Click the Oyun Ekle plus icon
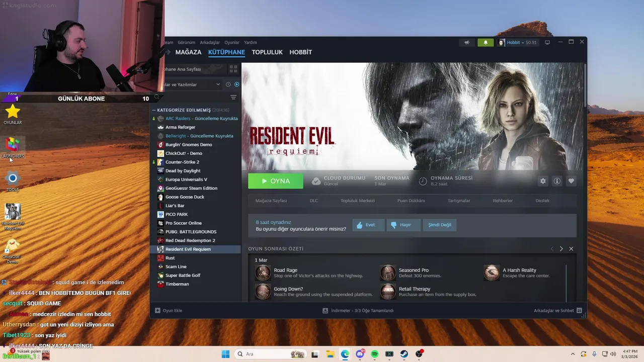This screenshot has height=362, width=644. (x=157, y=311)
